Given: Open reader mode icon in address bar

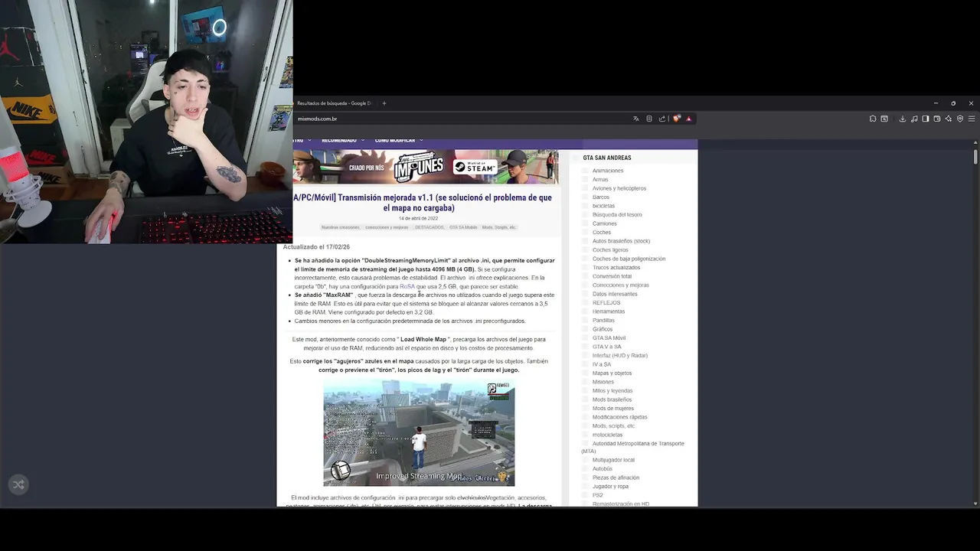Looking at the screenshot, I should (x=649, y=119).
